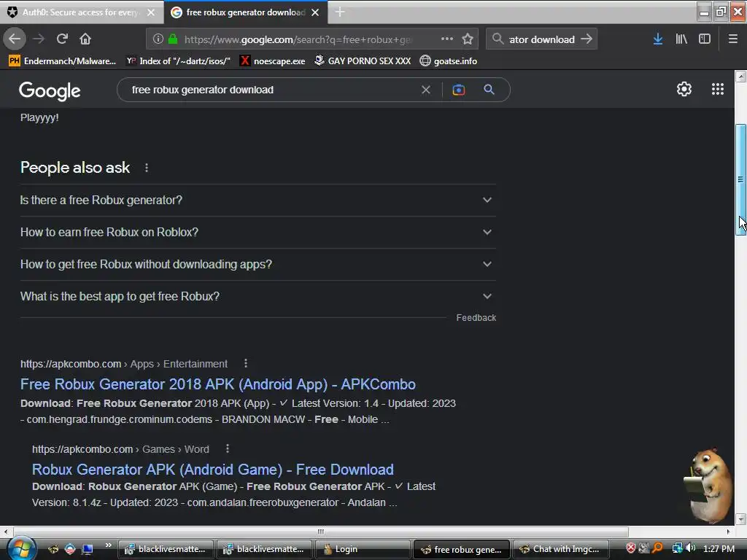Viewport: 747px width, 560px height.
Task: Click the browser forward arrow
Action: [x=39, y=39]
